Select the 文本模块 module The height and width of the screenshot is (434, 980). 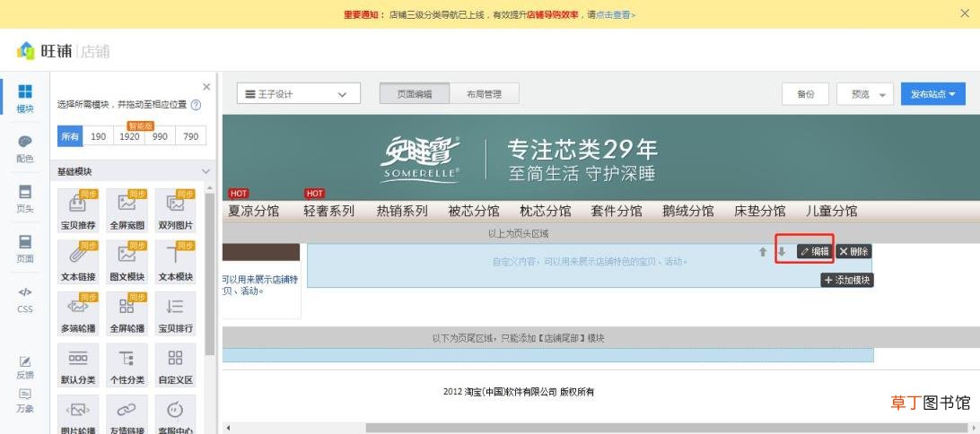176,262
